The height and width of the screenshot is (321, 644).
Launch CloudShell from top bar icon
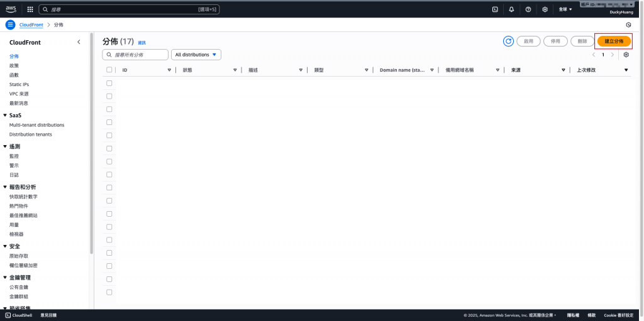495,9
